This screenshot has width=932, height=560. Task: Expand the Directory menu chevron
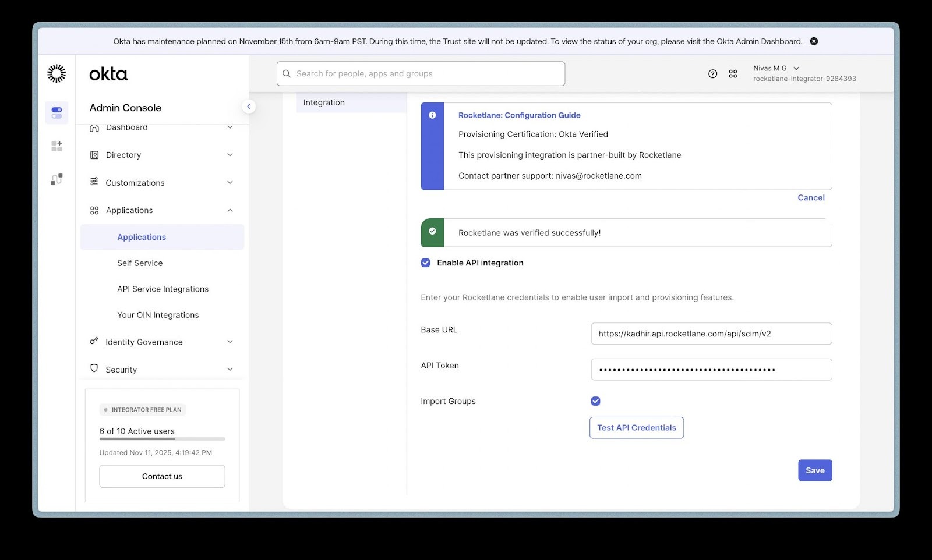[230, 155]
